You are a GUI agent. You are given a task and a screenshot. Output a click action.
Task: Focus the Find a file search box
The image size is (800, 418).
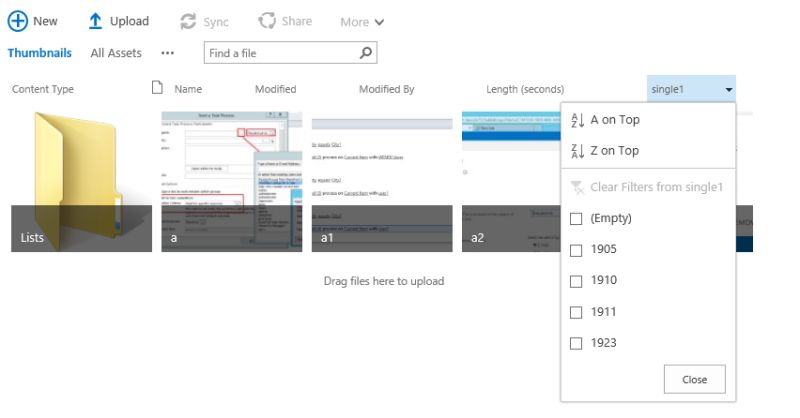(x=290, y=53)
